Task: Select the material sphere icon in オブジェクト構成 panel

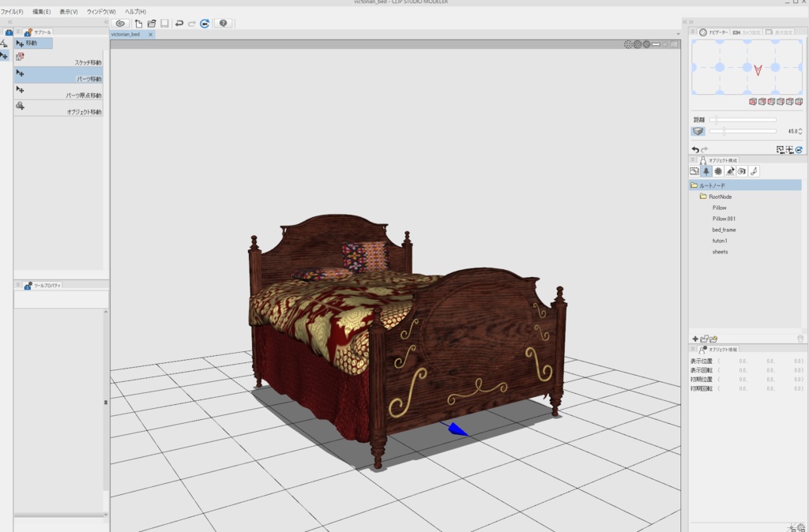Action: (720, 170)
